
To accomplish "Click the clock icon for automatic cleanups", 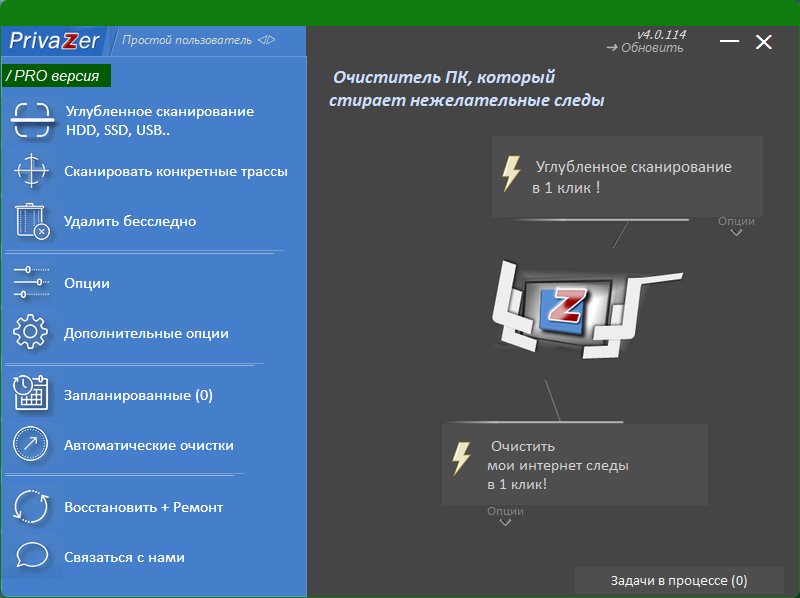I will [x=31, y=445].
